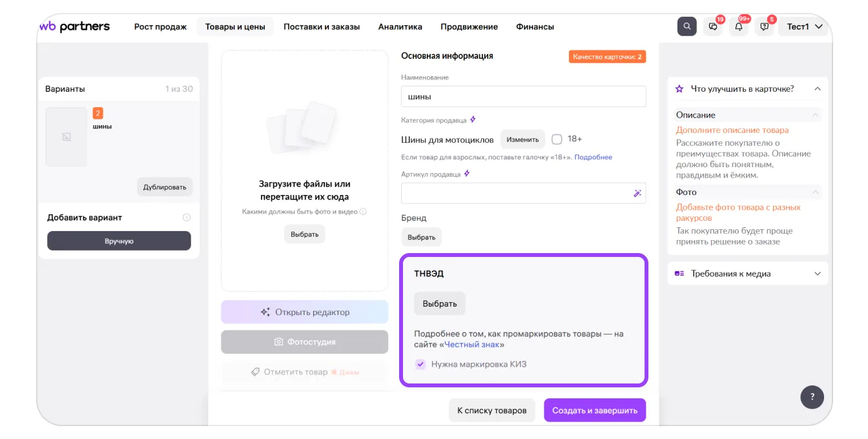
Task: Collapse the Описание recommendation section
Action: click(x=816, y=115)
